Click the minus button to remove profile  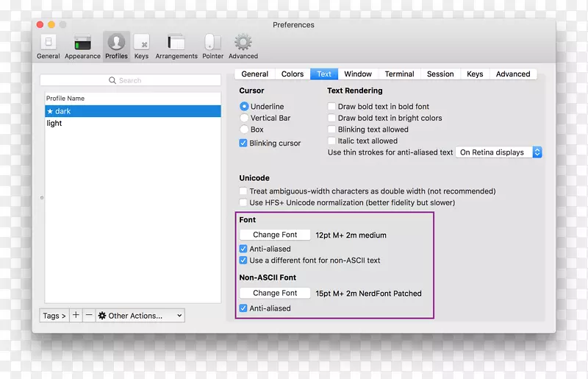89,316
